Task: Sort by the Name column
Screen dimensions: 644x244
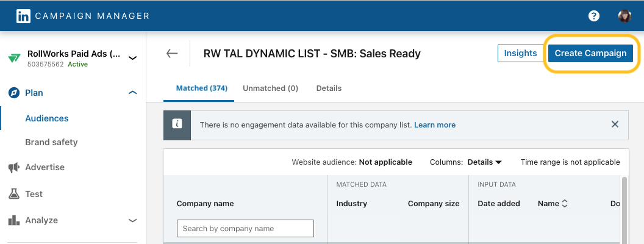Action: click(x=553, y=204)
